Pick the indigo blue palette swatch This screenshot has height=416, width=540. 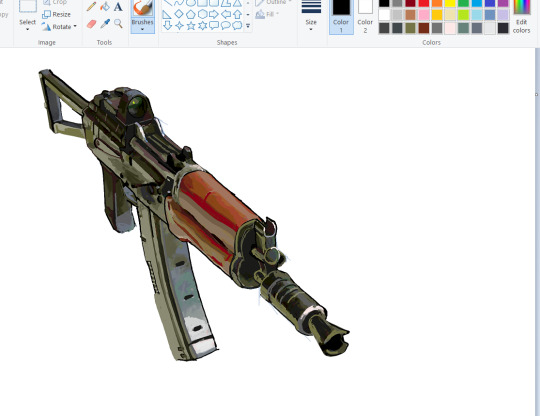pyautogui.click(x=490, y=3)
